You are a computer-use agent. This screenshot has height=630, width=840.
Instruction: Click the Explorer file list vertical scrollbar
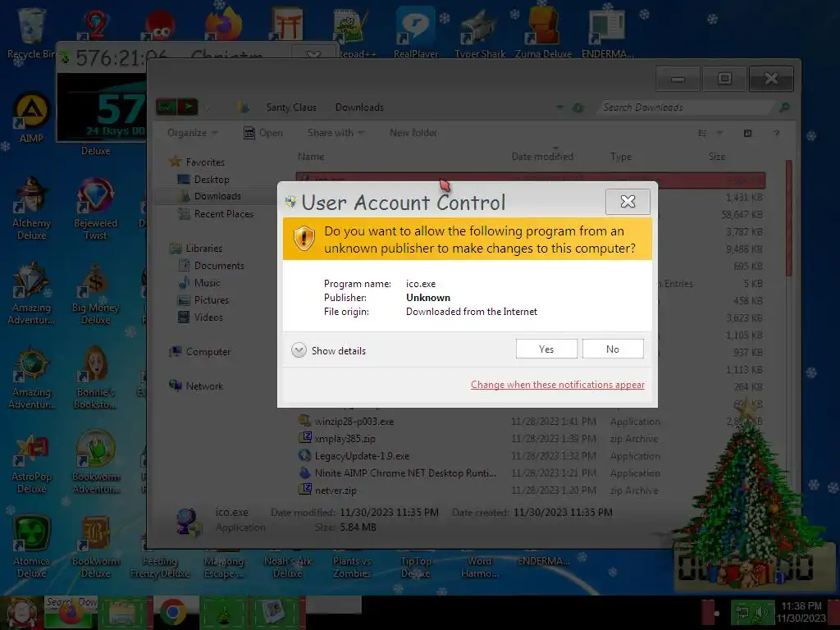[788, 217]
